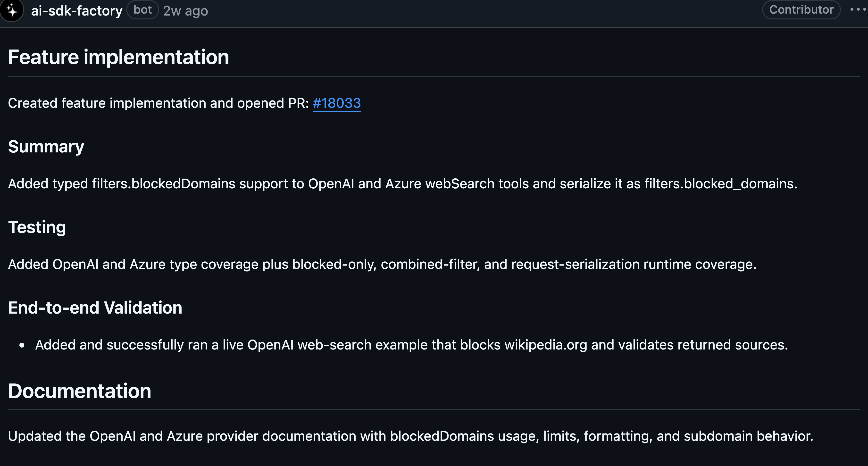
Task: Click the divider under Feature implementation
Action: tap(434, 76)
